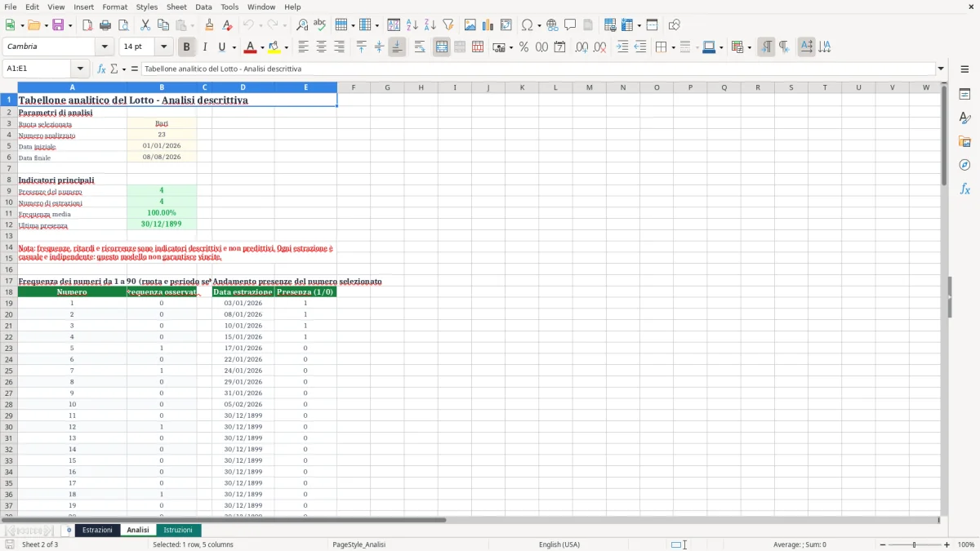Image resolution: width=980 pixels, height=551 pixels.
Task: Click the Sheet 2 of 3 status field
Action: (x=40, y=544)
